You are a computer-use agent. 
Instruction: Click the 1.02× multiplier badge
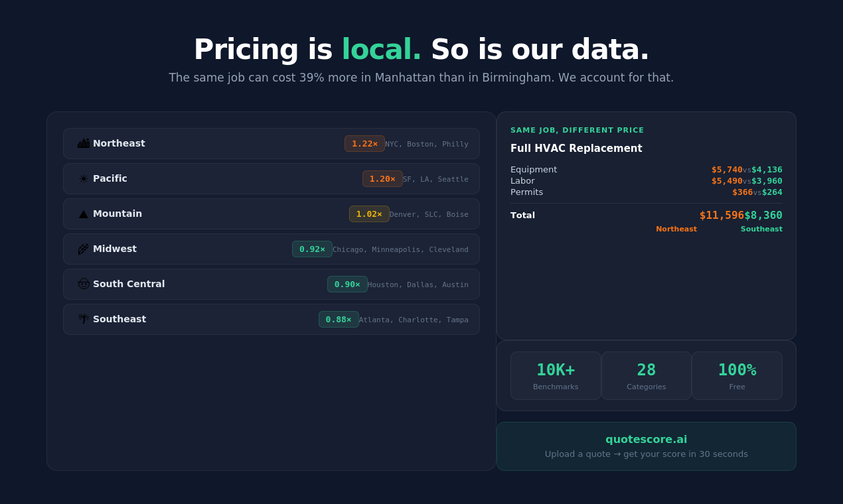click(369, 214)
